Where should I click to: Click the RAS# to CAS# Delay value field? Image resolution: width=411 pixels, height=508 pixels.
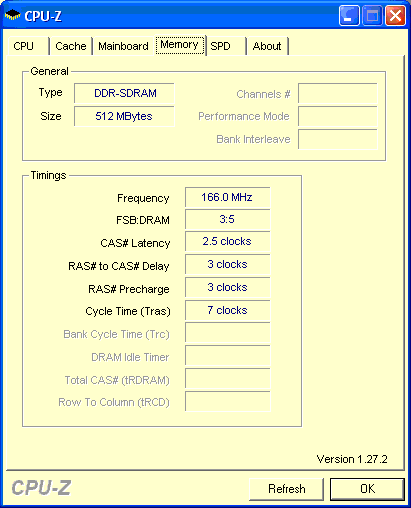coord(227,264)
